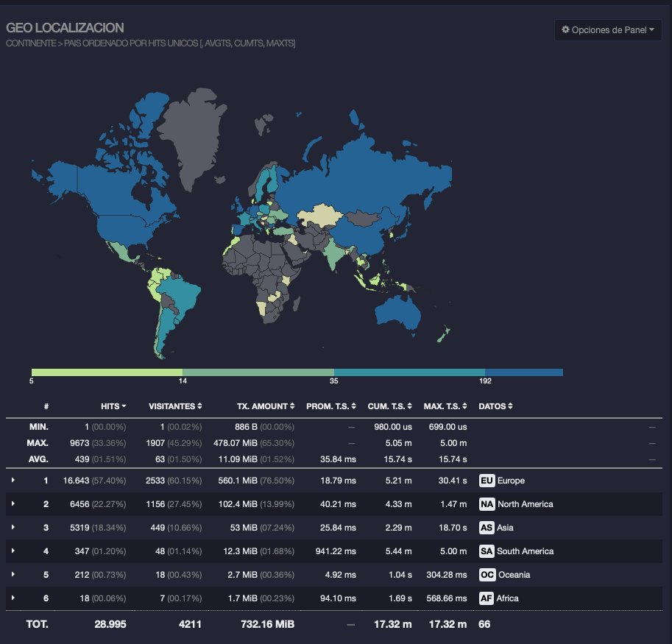Click the Africa continent name

click(x=507, y=598)
